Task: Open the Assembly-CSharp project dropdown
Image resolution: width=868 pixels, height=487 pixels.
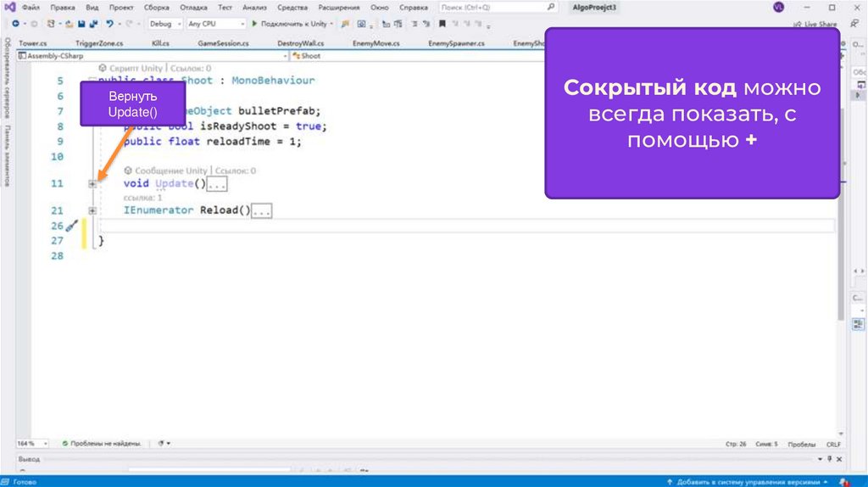Action: [x=153, y=56]
